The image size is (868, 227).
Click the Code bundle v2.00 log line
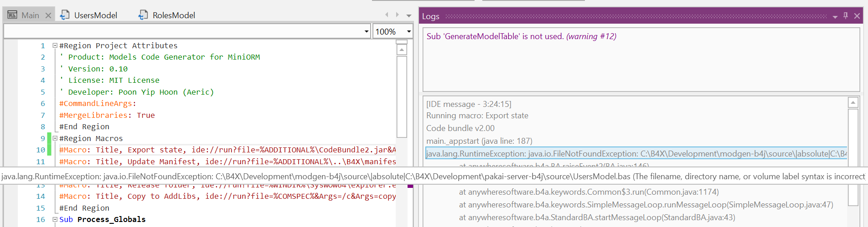coord(460,128)
